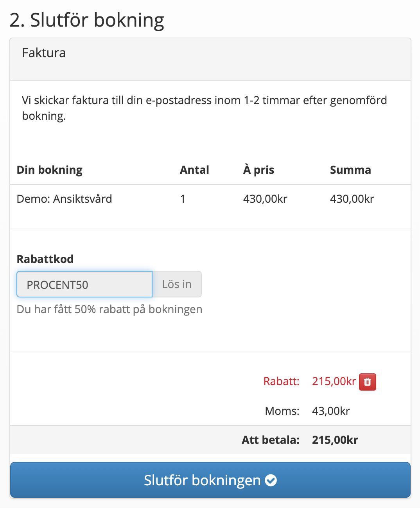
Task: Click the Faktura section header
Action: point(43,53)
